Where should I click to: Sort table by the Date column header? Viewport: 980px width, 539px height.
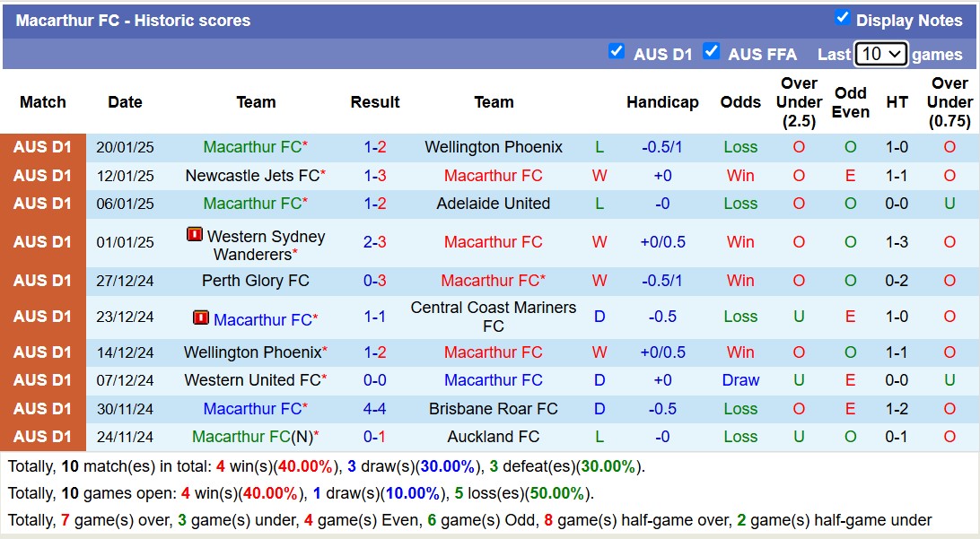coord(125,102)
